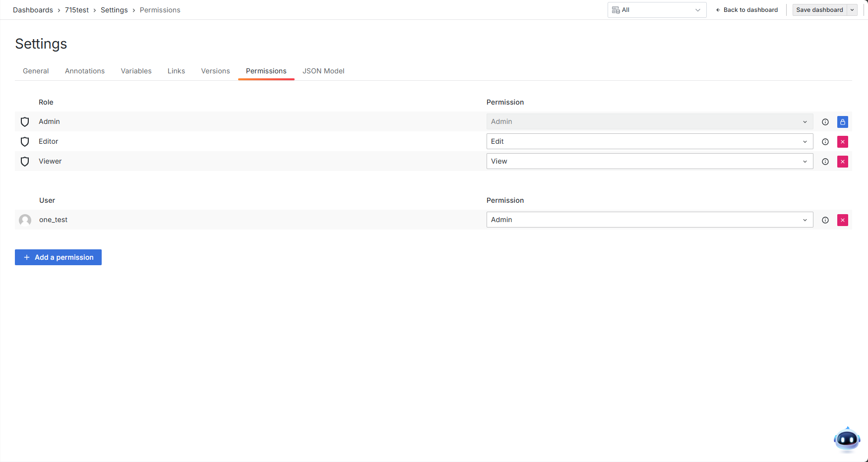Open the Viewer permission dropdown
This screenshot has height=462, width=868.
click(649, 162)
